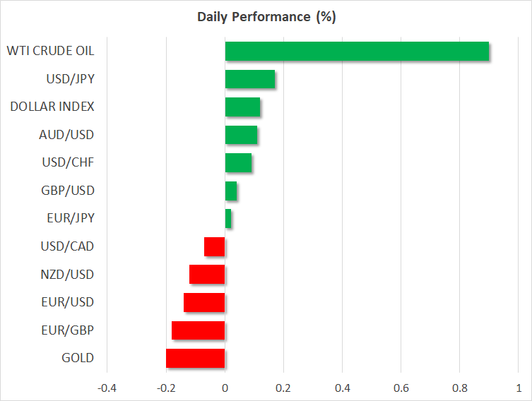Image resolution: width=532 pixels, height=401 pixels.
Task: Select the EUR/USD red bar
Action: pos(204,302)
